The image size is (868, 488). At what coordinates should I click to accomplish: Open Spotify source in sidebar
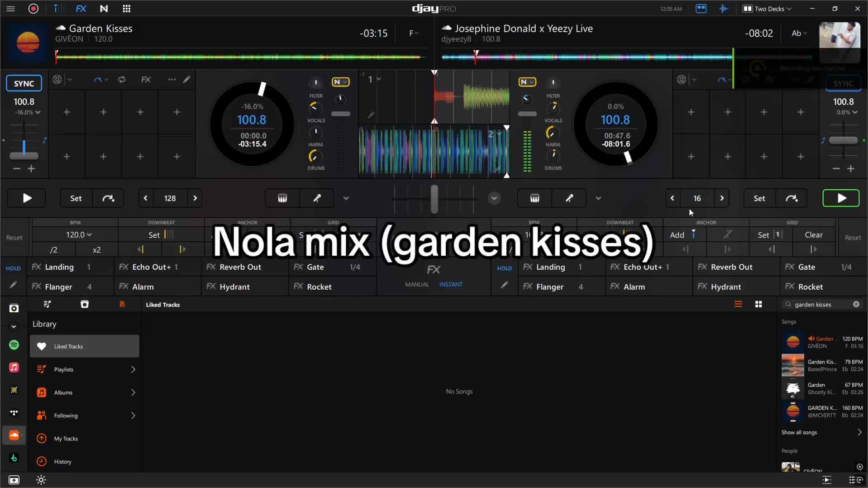coord(14,345)
